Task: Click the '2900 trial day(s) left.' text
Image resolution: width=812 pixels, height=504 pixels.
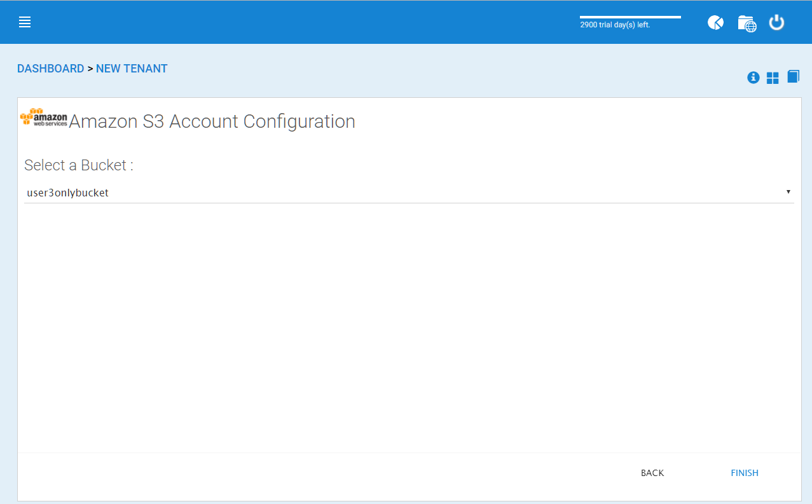Action: click(x=615, y=25)
